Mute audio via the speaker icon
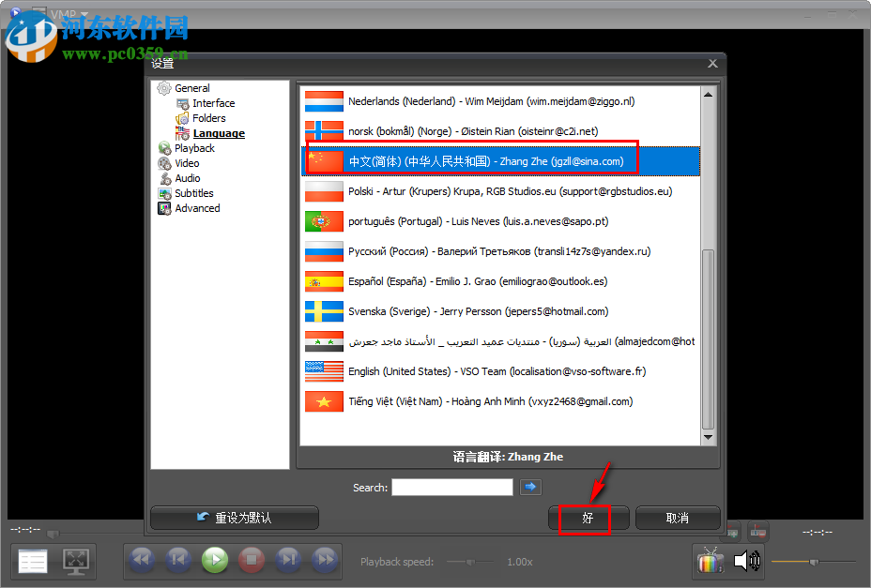This screenshot has height=588, width=871. (x=748, y=560)
